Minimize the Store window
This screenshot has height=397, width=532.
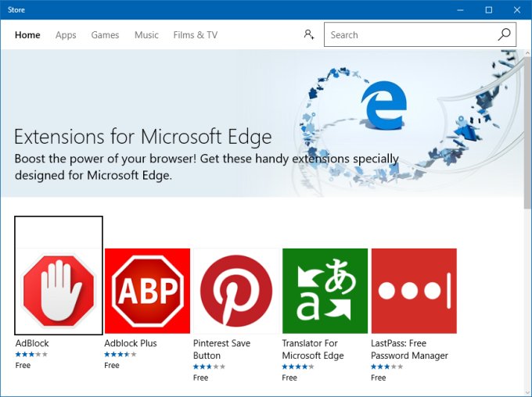(460, 10)
